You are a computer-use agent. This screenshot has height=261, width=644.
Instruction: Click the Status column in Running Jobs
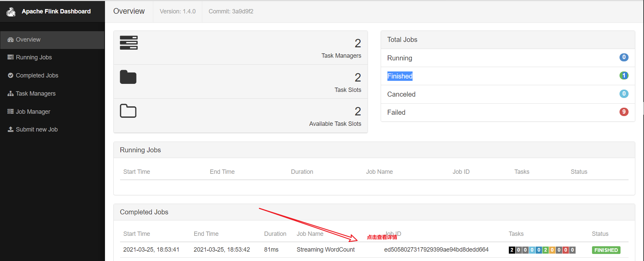pyautogui.click(x=579, y=172)
